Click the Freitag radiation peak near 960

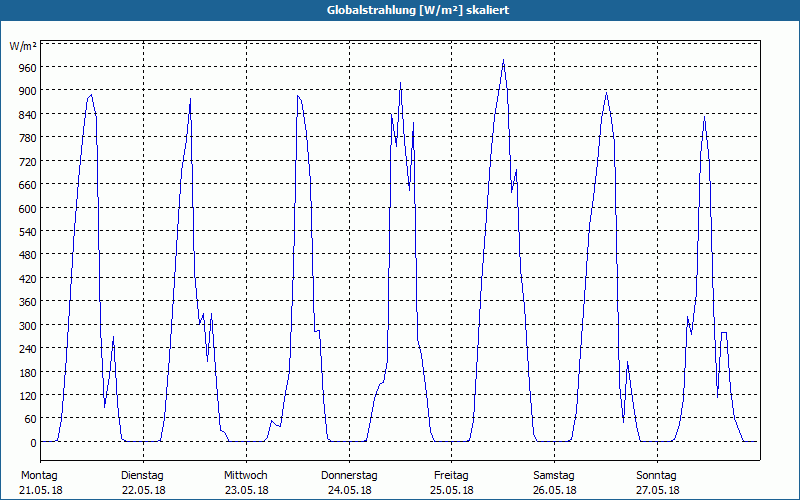pyautogui.click(x=503, y=60)
